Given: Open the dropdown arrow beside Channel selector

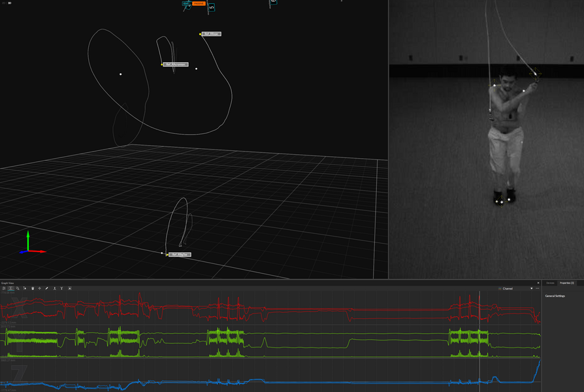Looking at the screenshot, I should [532, 288].
